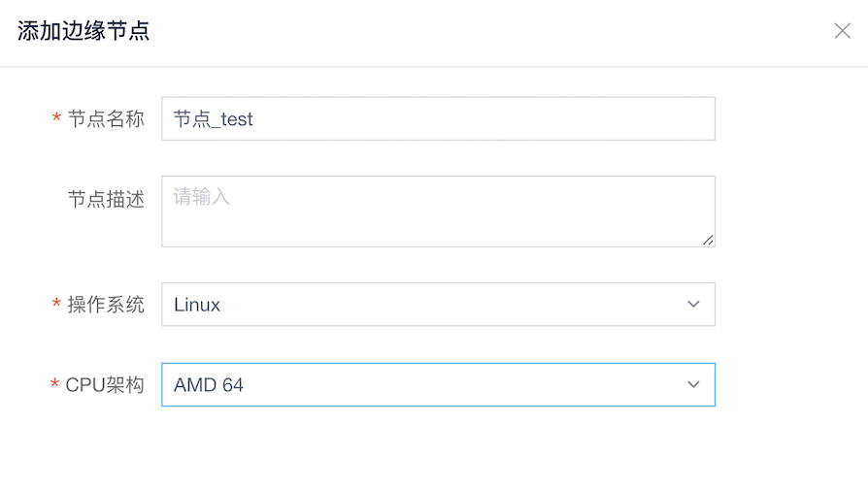Click the chevron arrow in CPU架构 select

tap(693, 385)
